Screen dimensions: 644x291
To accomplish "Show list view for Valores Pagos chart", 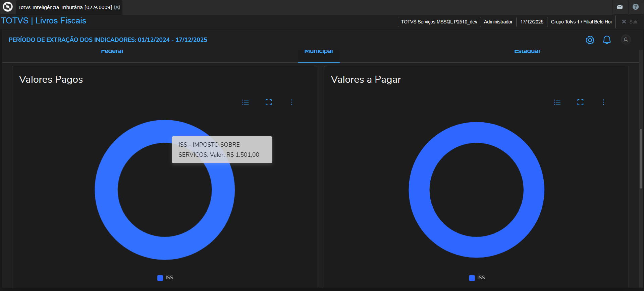I will click(x=246, y=102).
